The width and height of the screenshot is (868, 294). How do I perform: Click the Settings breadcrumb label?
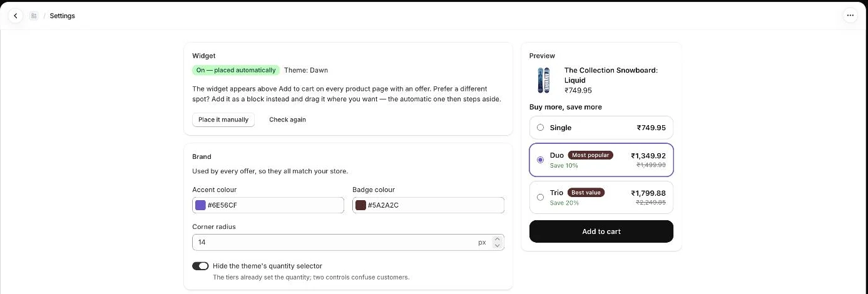click(x=63, y=16)
